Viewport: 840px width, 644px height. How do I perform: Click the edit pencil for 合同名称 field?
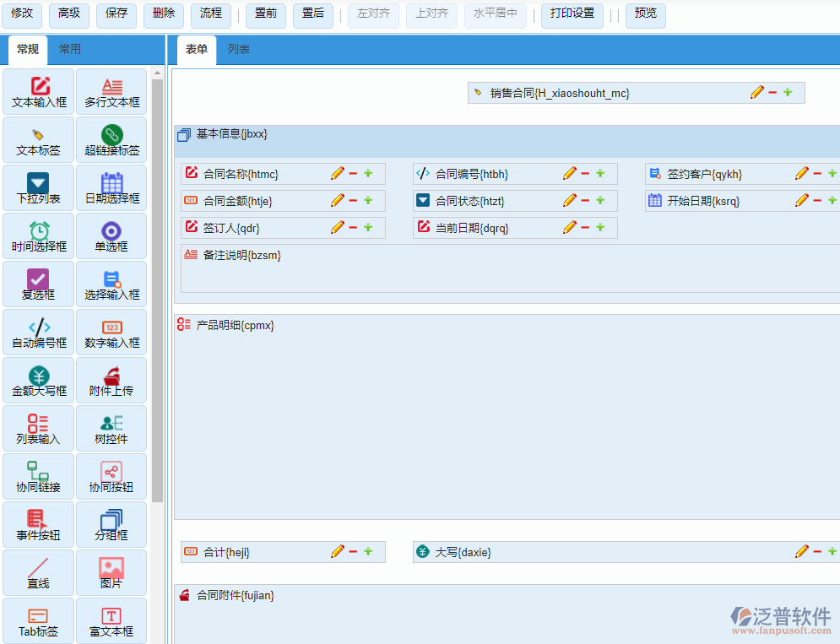[338, 174]
